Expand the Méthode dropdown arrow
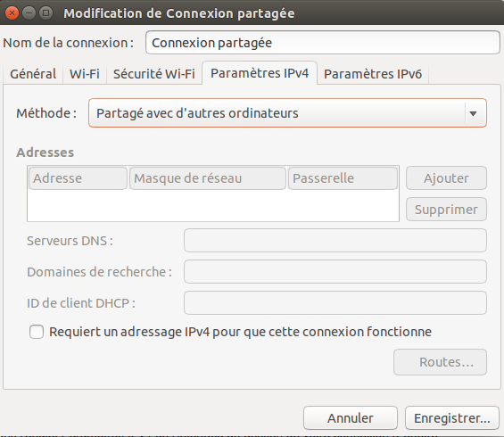 [473, 113]
